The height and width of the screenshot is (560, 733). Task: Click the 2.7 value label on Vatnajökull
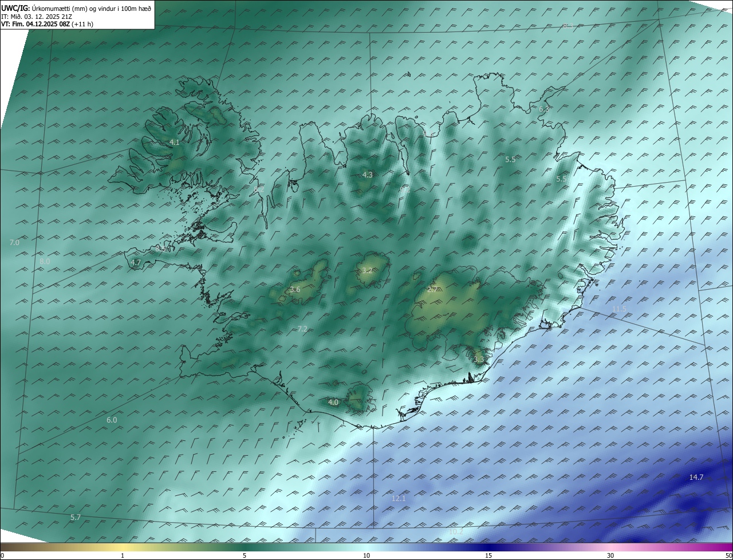tap(432, 290)
